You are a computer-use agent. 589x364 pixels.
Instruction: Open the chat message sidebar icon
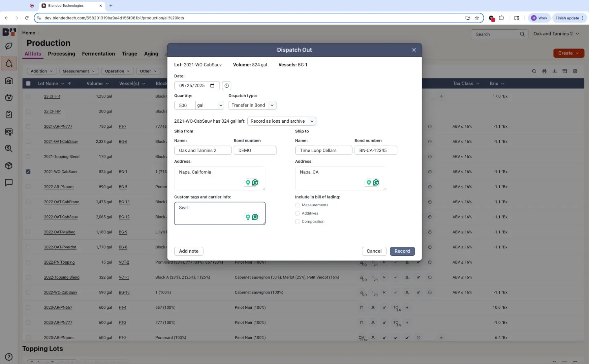pyautogui.click(x=9, y=182)
